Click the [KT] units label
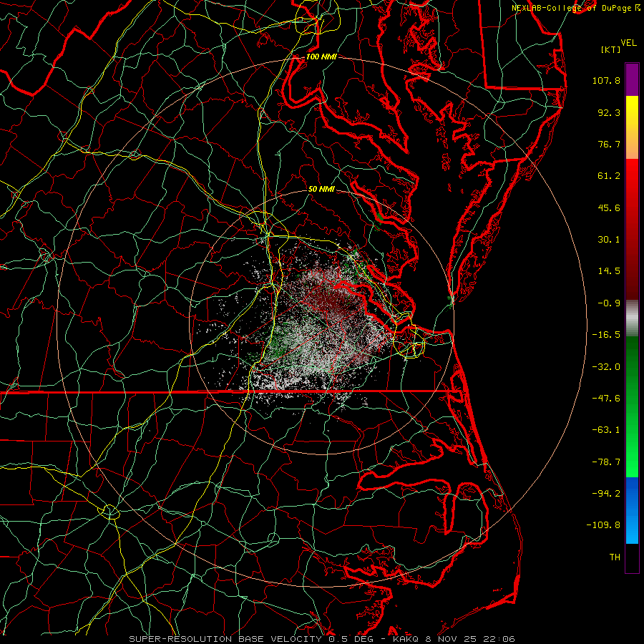The height and width of the screenshot is (644, 644). click(x=611, y=49)
